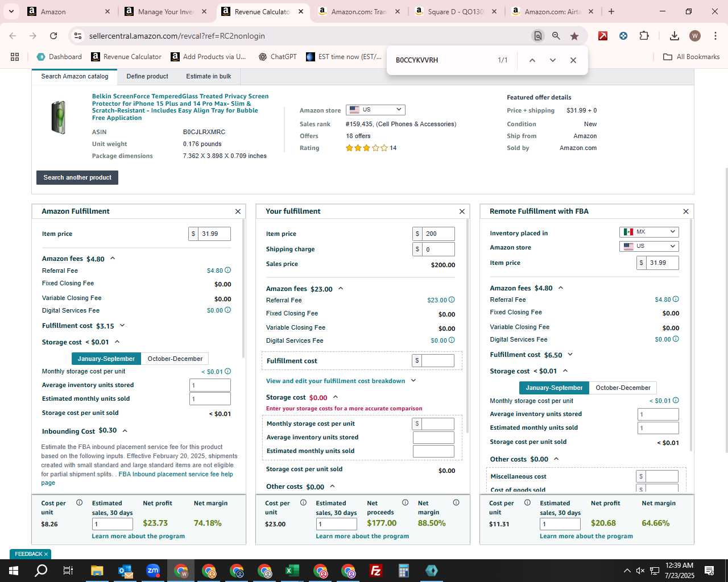
Task: Open Zoom from the taskbar
Action: coord(153,571)
